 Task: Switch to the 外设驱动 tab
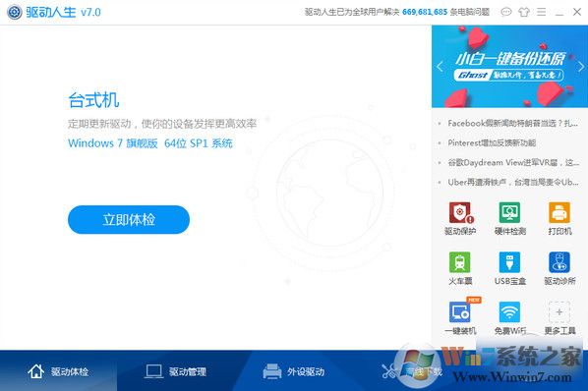(294, 371)
